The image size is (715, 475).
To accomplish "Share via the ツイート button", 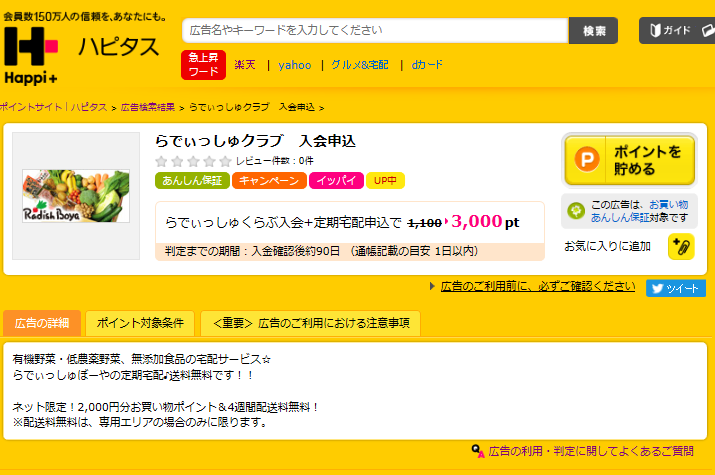I will [676, 288].
